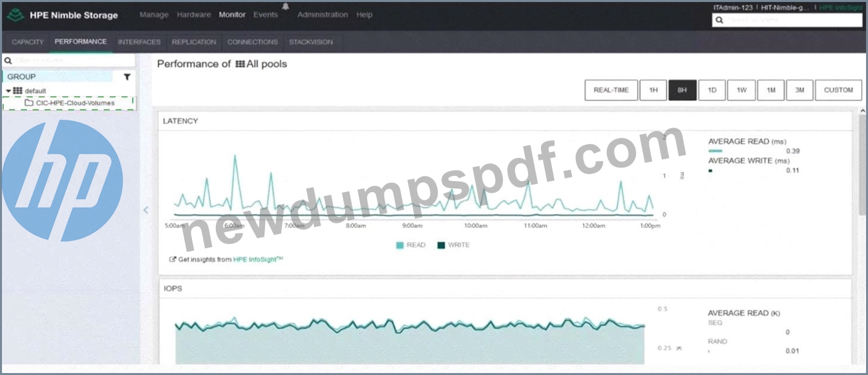Click the folder icon for CIC-HPE-Cloud-Volumes
The width and height of the screenshot is (868, 375).
tap(29, 103)
